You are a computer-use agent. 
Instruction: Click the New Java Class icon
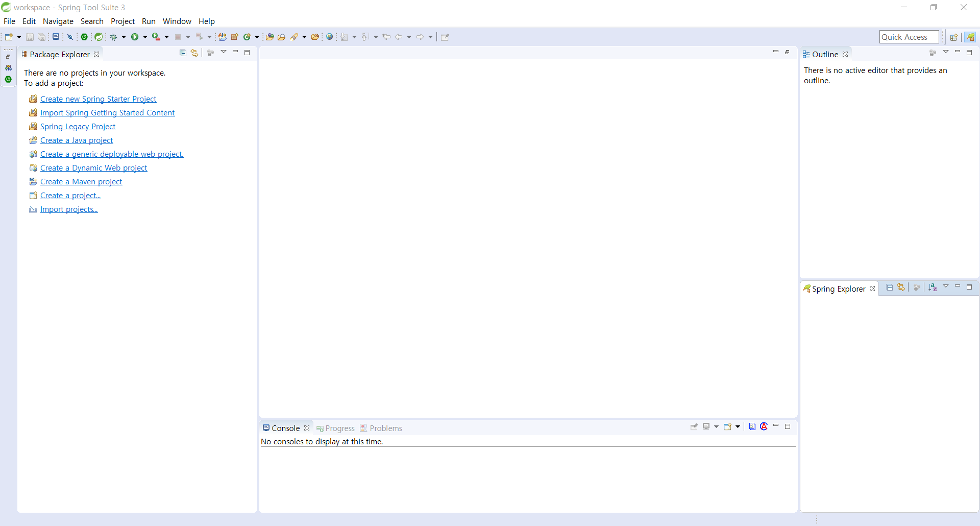(x=247, y=37)
